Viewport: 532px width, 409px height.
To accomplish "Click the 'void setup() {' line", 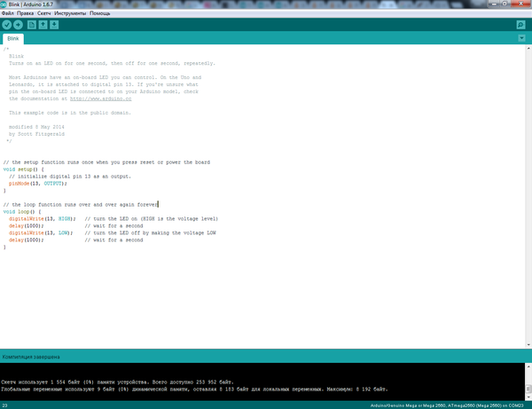I will point(23,169).
